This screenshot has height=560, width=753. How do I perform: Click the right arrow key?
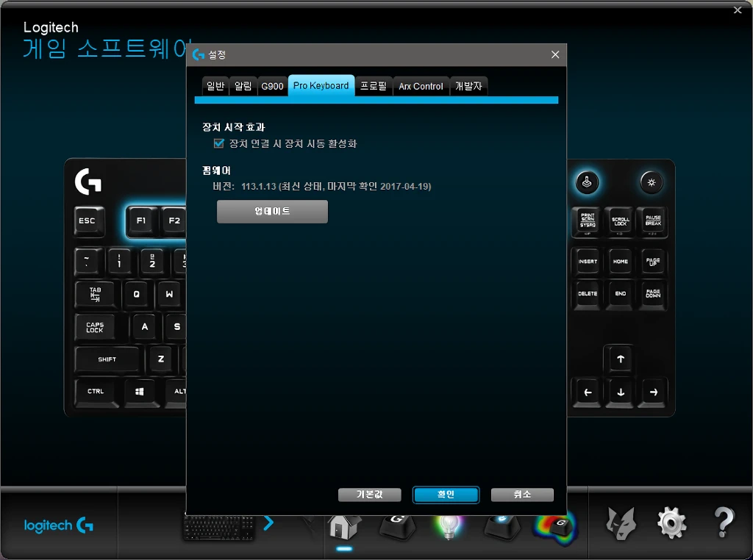tap(653, 392)
